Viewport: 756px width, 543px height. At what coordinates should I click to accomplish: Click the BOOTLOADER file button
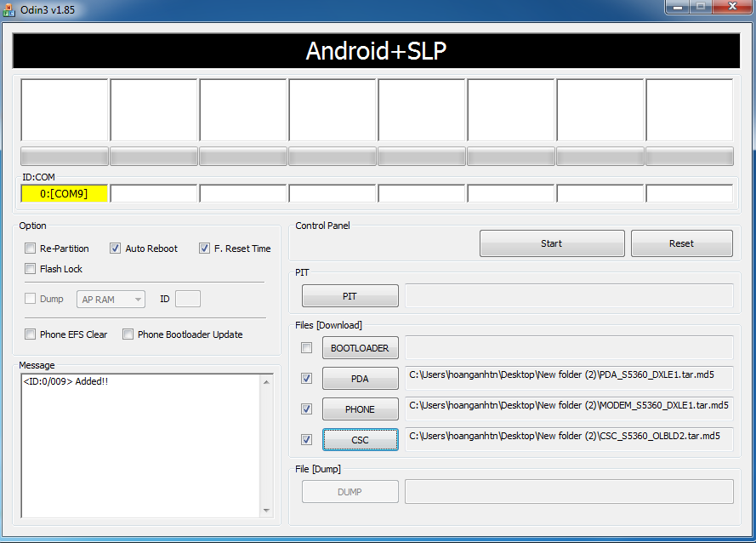(360, 348)
